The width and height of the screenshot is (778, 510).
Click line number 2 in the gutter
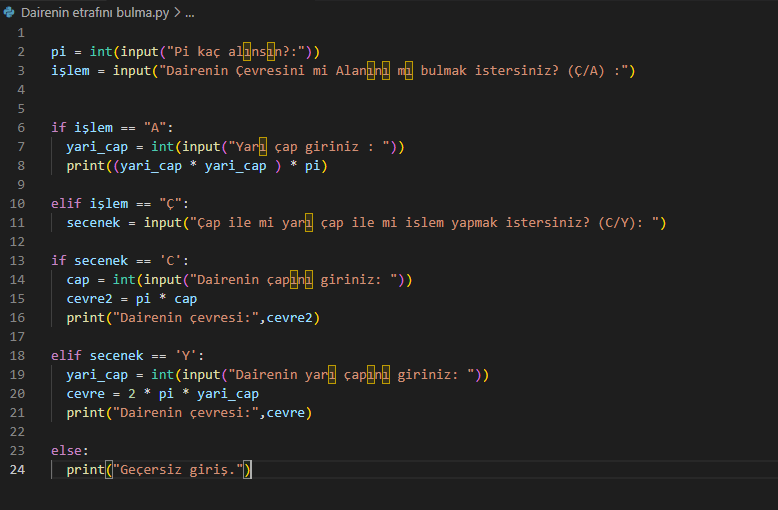click(x=21, y=52)
